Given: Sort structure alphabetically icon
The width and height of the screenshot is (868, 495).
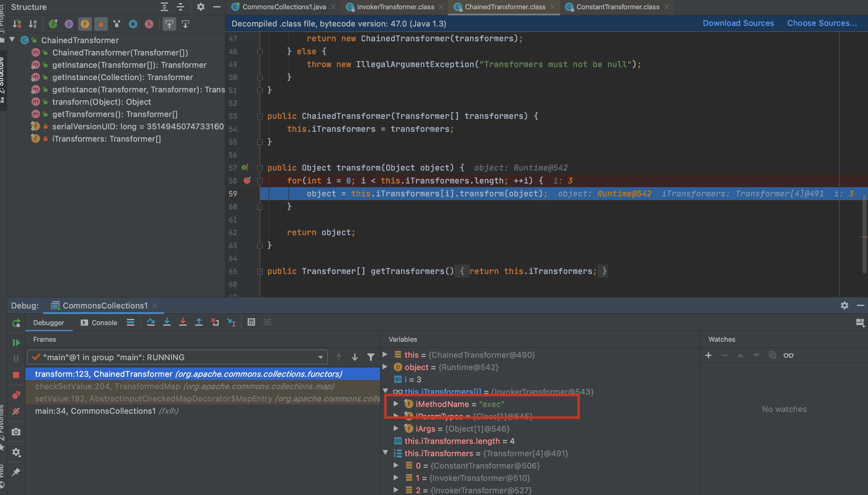Looking at the screenshot, I should (x=33, y=24).
